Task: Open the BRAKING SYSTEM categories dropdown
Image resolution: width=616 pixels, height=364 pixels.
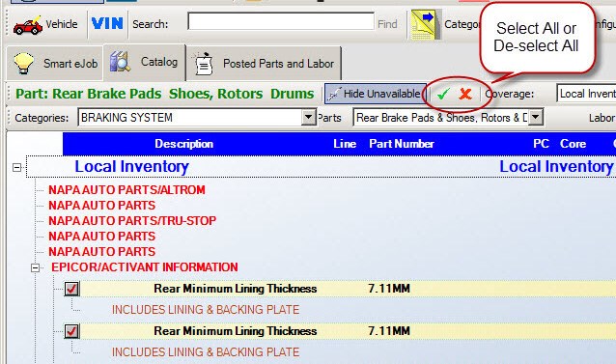Action: tap(309, 117)
